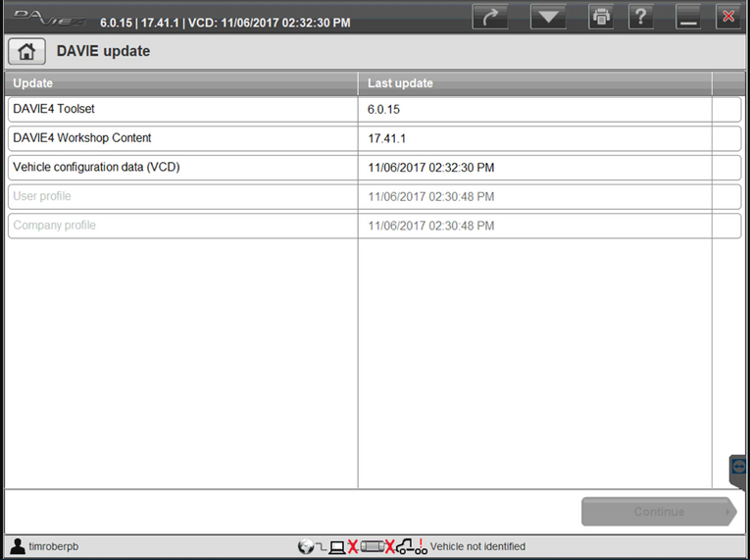Click the printer icon
Viewport: 750px width, 560px height.
click(x=600, y=17)
